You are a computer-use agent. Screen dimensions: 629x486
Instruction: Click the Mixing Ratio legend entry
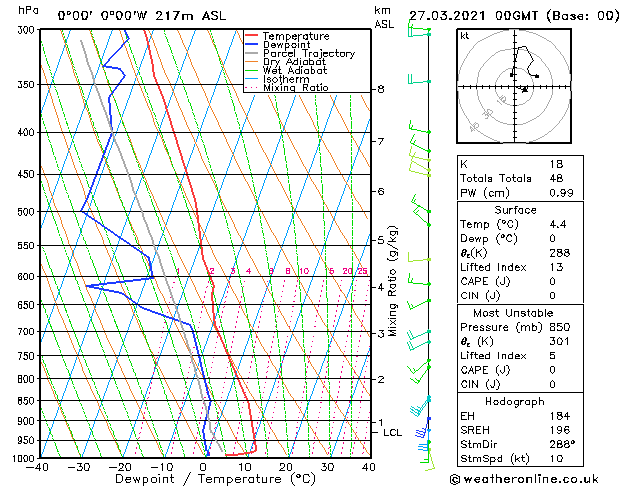click(296, 87)
